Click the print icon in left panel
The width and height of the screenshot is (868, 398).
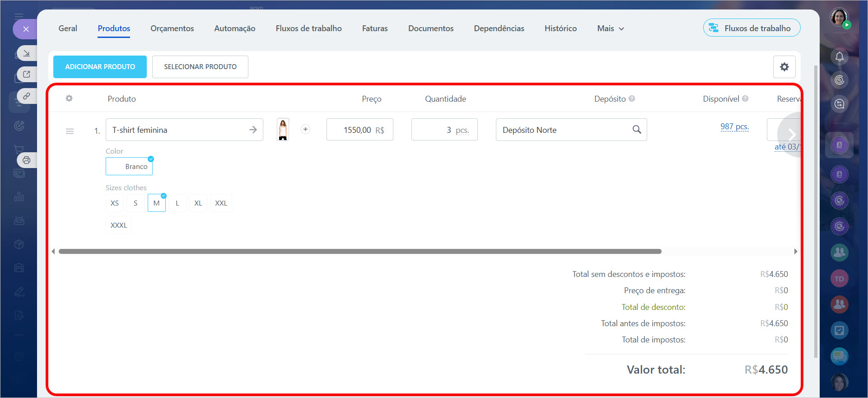tap(27, 160)
